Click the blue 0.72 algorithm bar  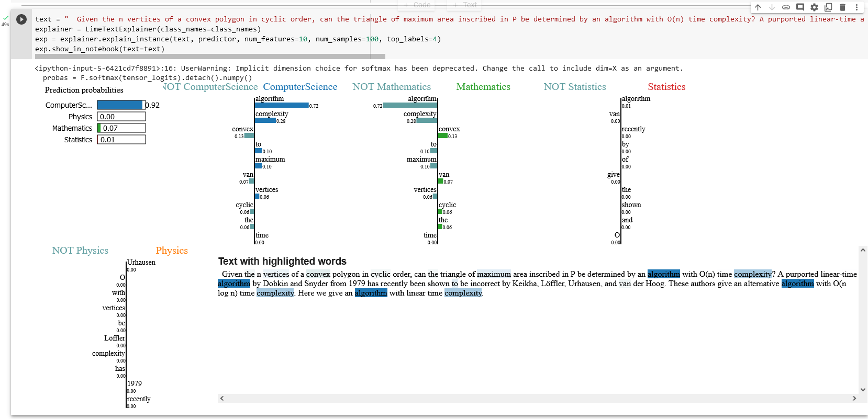point(282,105)
